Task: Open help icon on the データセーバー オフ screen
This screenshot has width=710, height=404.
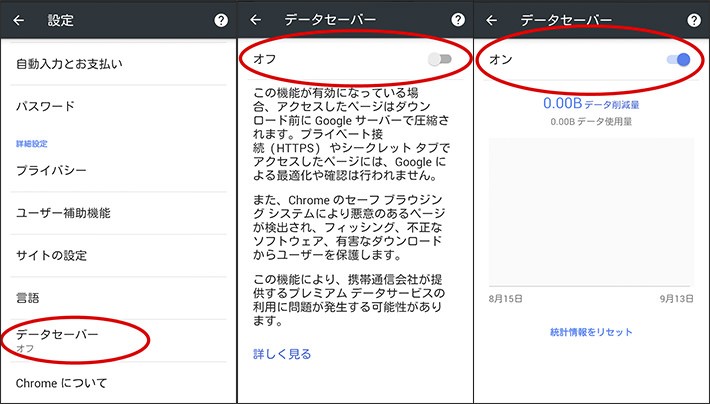Action: pos(458,19)
